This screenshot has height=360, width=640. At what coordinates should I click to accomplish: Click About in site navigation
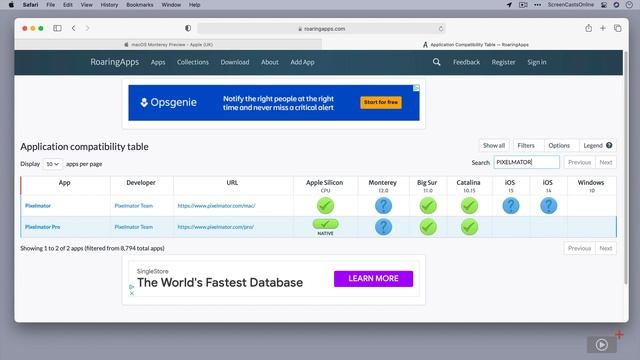270,62
